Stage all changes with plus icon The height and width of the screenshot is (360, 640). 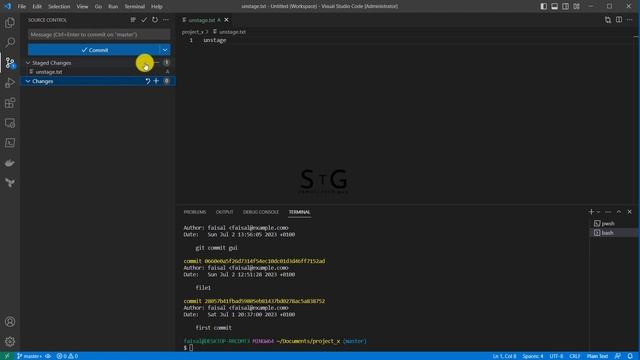point(156,81)
